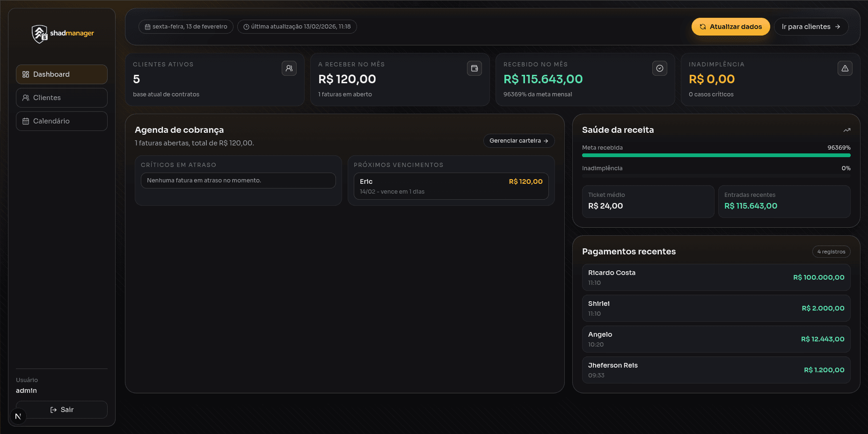Click the invoice icon on A Receber card
The image size is (868, 434).
(x=474, y=68)
